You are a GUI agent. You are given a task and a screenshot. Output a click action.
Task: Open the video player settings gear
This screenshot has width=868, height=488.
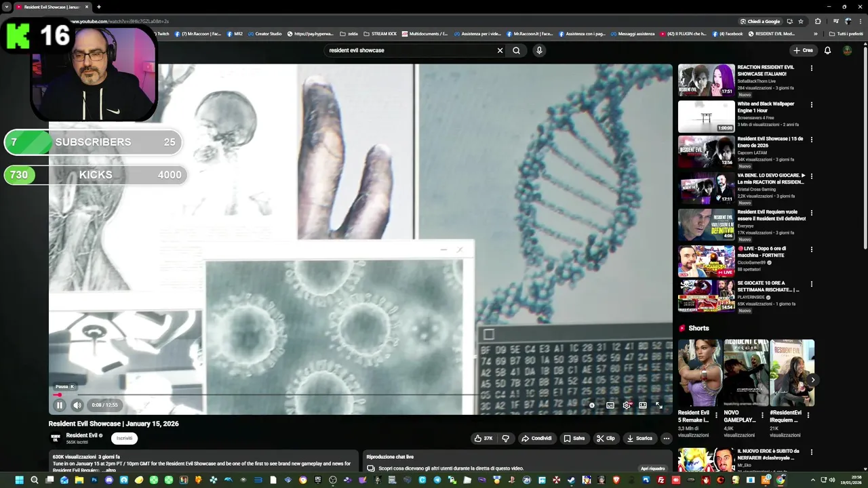click(x=627, y=405)
